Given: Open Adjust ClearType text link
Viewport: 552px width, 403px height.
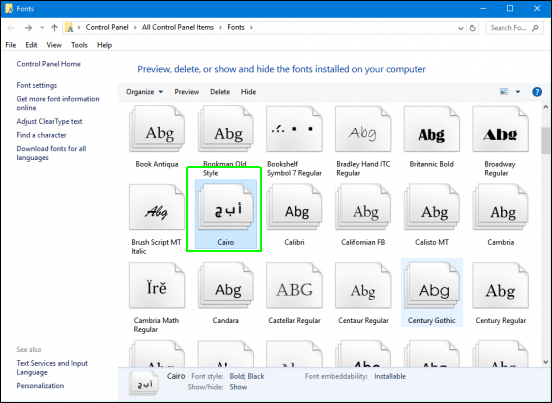Looking at the screenshot, I should click(49, 121).
